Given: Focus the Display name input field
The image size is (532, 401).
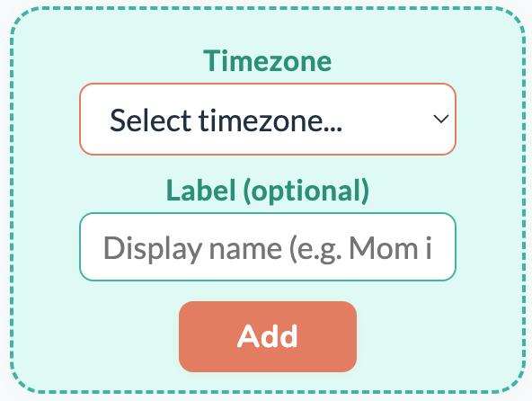Looking at the screenshot, I should pos(268,247).
